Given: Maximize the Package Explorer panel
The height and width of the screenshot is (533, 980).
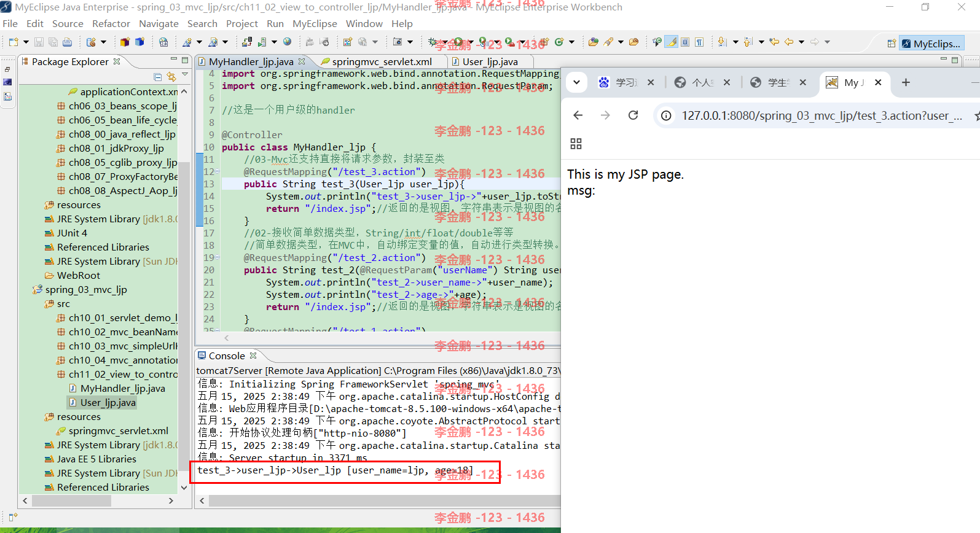Looking at the screenshot, I should (x=185, y=60).
